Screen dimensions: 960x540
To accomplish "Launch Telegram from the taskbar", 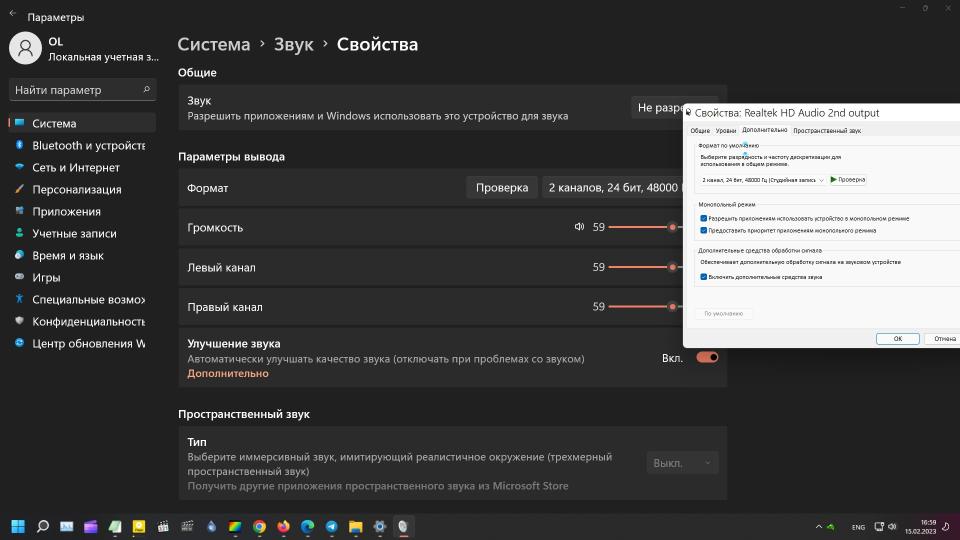I will coord(331,526).
